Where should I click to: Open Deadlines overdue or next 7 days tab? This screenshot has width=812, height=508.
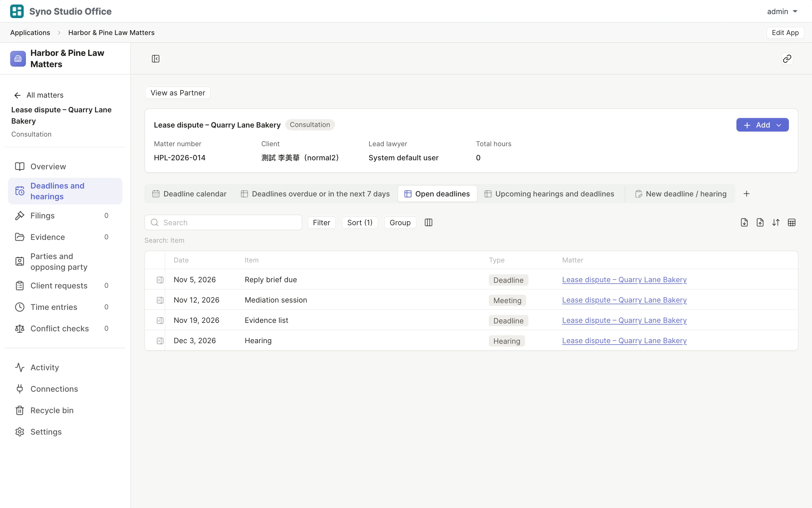[x=315, y=194]
